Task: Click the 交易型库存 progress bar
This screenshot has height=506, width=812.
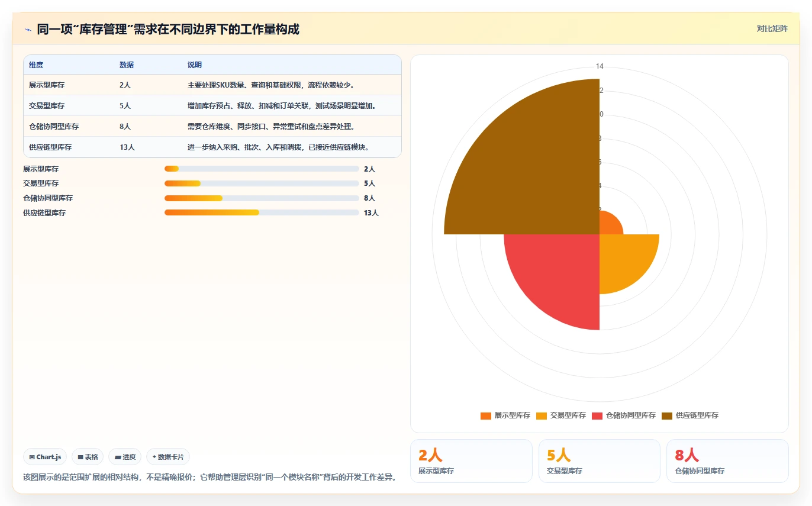Action: [x=262, y=183]
